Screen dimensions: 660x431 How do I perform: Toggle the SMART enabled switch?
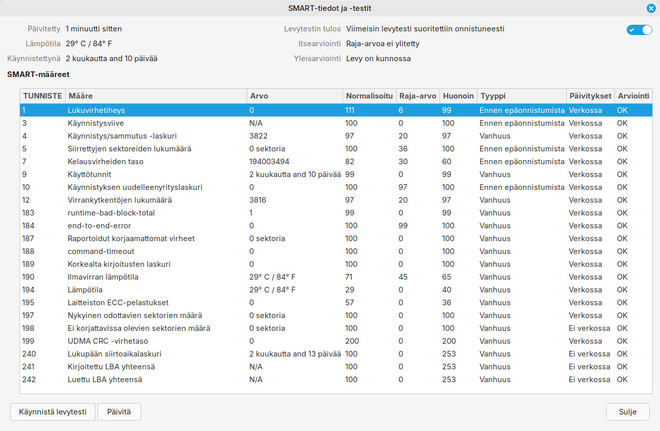639,30
